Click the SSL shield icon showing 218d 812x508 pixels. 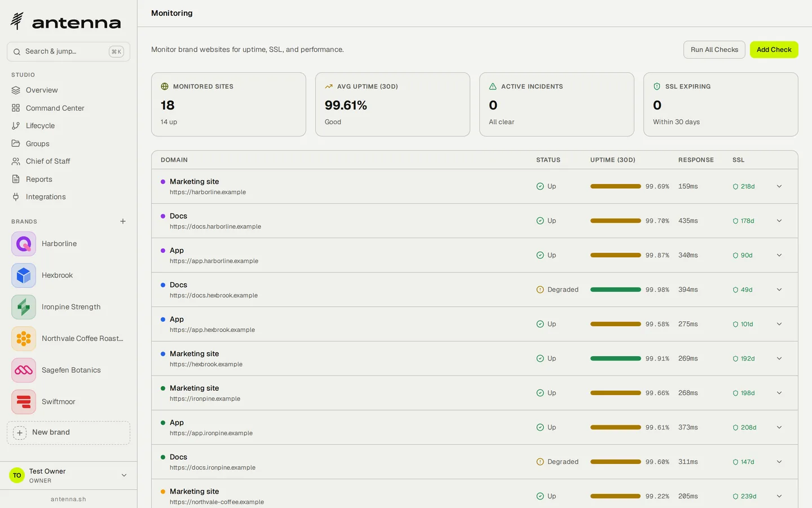click(735, 187)
